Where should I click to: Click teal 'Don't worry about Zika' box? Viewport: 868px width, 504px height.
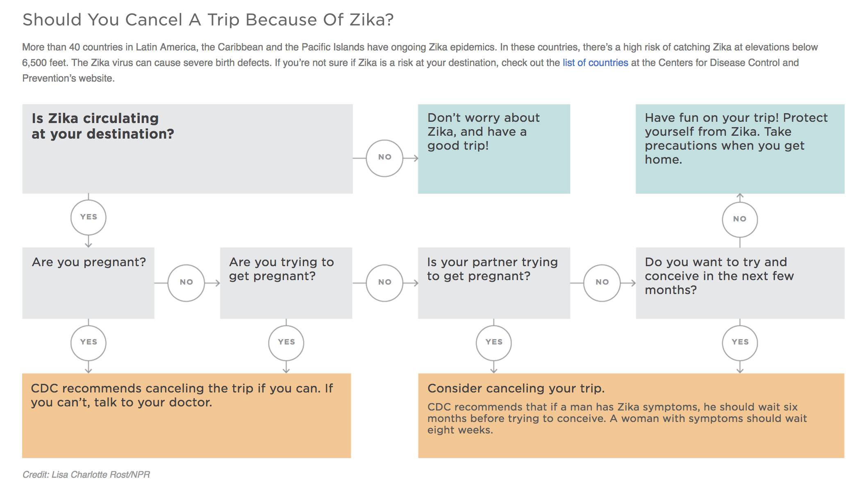(x=494, y=149)
